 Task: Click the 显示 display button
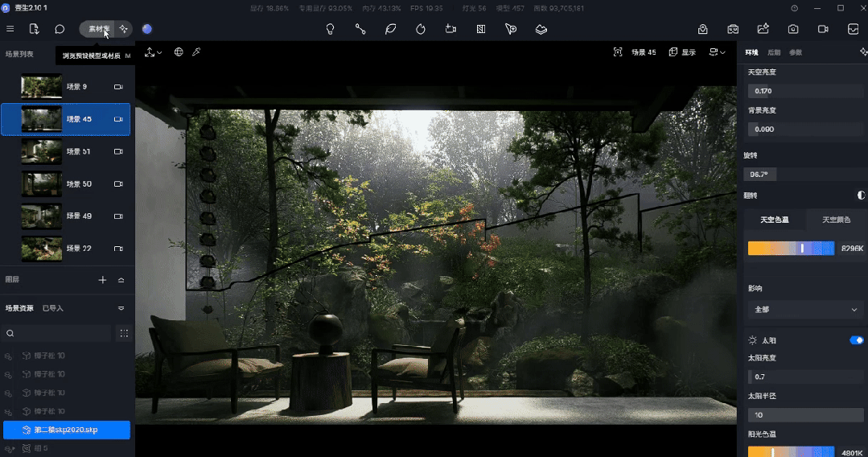tap(683, 52)
